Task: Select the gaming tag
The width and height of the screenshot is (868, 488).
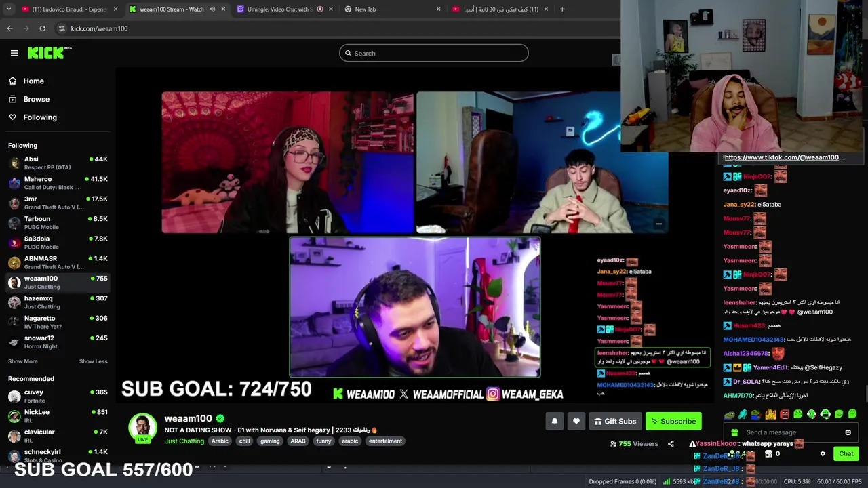Action: (x=270, y=441)
